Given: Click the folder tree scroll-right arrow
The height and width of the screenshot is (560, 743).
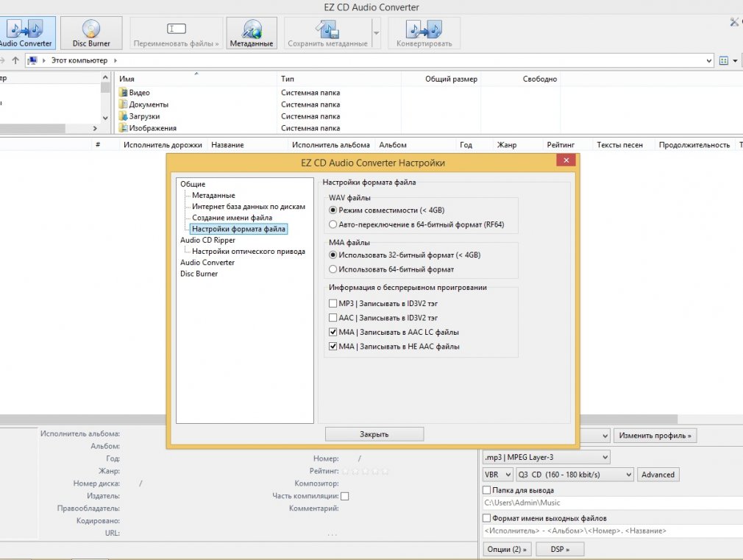Looking at the screenshot, I should [x=95, y=128].
